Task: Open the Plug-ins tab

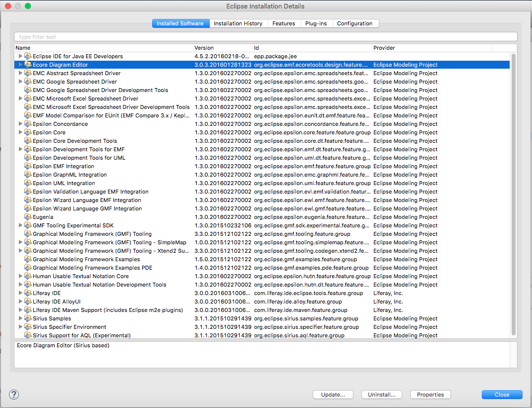Action: pyautogui.click(x=316, y=23)
